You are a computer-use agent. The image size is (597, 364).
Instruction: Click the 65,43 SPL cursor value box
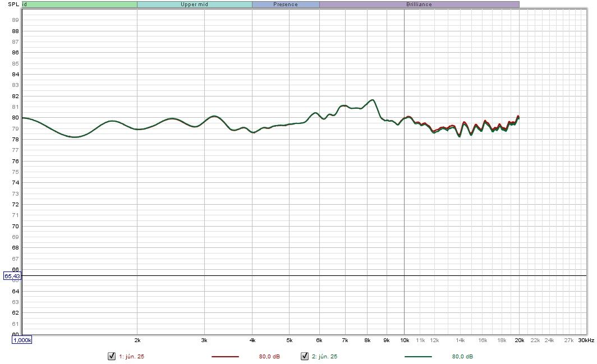(12, 276)
